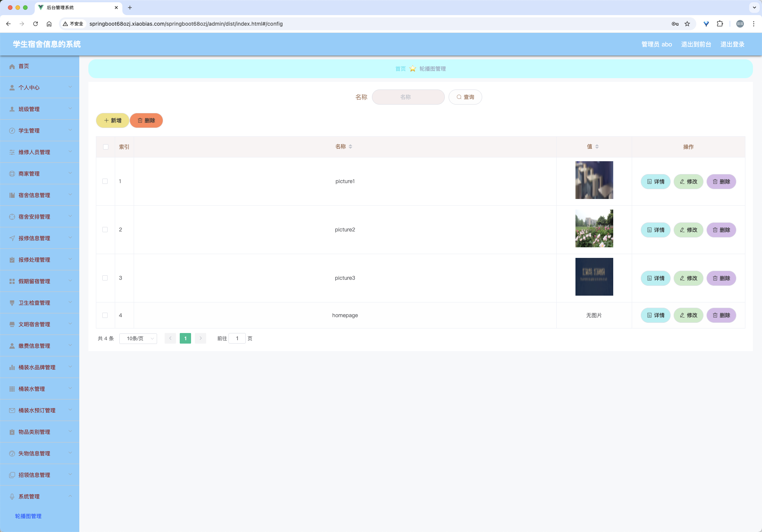The height and width of the screenshot is (532, 762).
Task: Expand the 学生管理 menu chevron
Action: [70, 130]
